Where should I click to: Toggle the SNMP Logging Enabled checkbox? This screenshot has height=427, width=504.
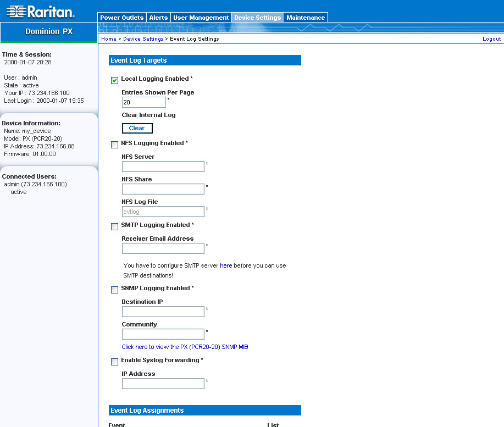click(x=115, y=290)
